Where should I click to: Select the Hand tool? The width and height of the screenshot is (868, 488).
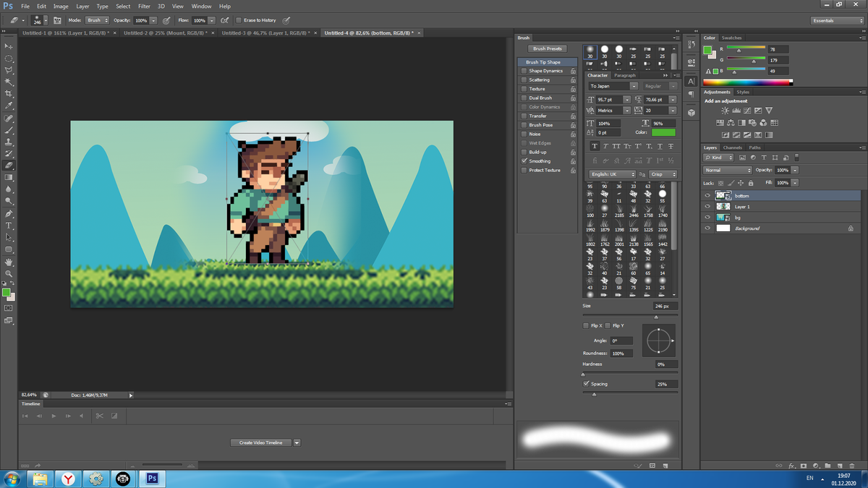point(9,262)
